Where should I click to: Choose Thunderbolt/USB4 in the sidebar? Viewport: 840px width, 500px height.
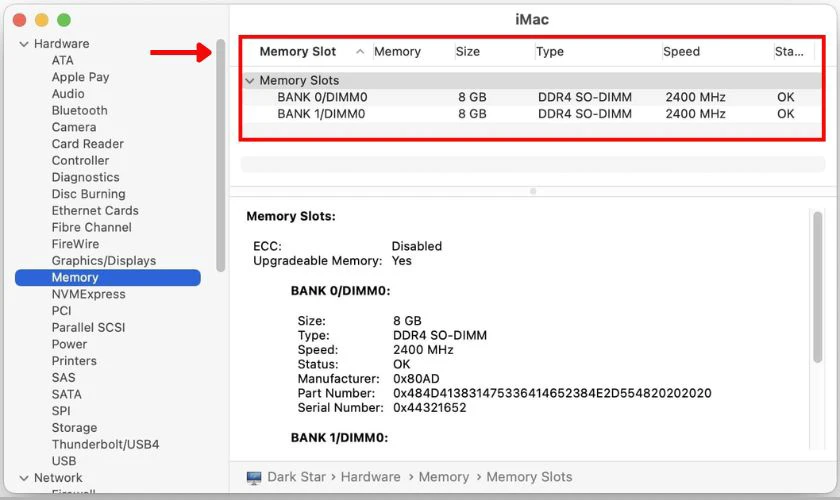(105, 444)
